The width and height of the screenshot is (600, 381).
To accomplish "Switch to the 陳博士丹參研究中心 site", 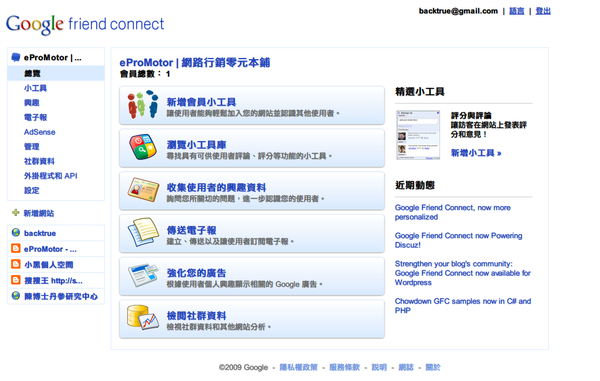I will tap(61, 296).
